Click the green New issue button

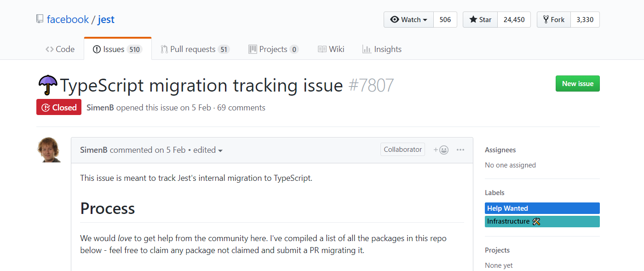click(x=578, y=84)
